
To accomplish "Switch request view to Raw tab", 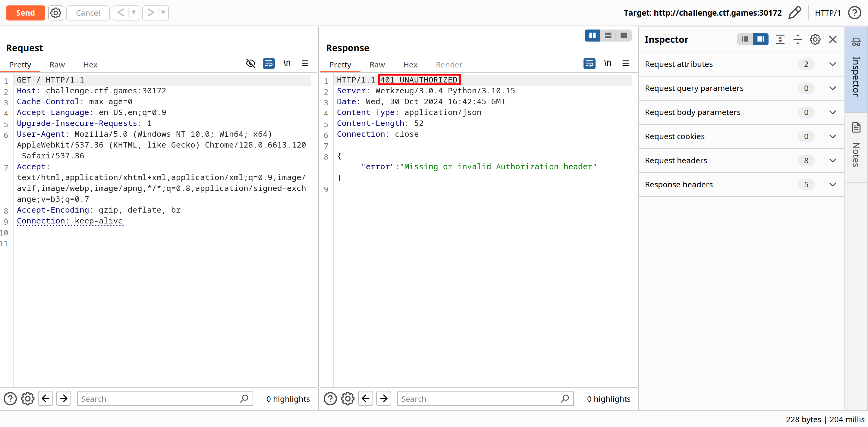I will 57,65.
